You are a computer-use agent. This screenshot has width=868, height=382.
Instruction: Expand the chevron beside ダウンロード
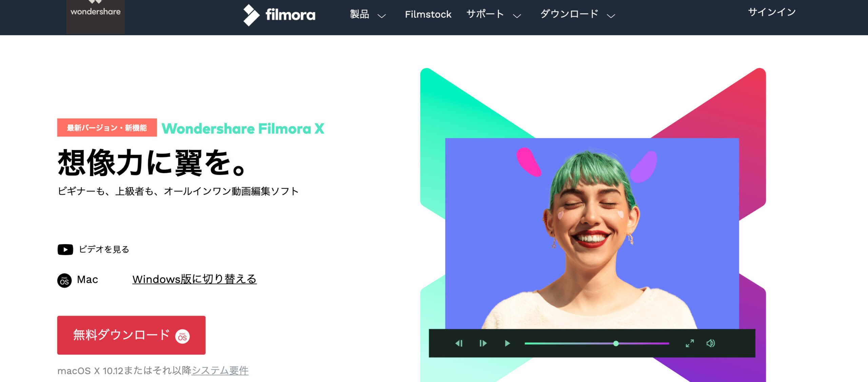pyautogui.click(x=611, y=16)
